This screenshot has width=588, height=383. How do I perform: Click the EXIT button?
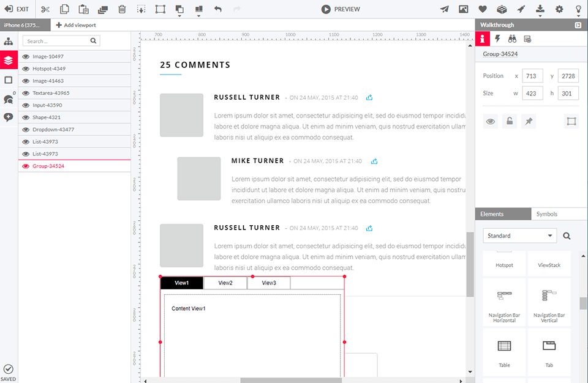tap(15, 9)
